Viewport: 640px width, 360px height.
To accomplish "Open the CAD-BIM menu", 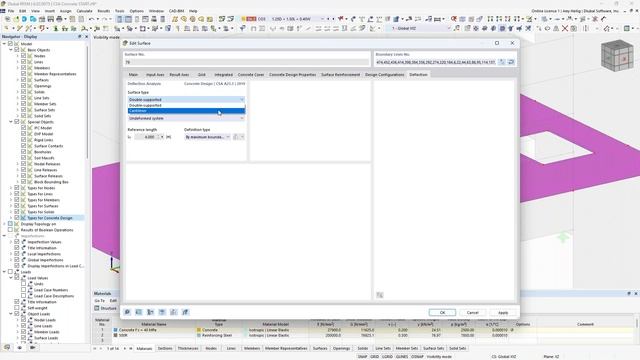I will [176, 11].
